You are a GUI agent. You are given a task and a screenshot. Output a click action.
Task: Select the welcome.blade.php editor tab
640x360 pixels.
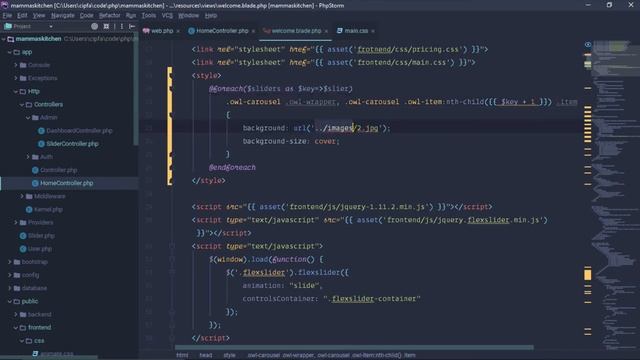click(x=296, y=31)
